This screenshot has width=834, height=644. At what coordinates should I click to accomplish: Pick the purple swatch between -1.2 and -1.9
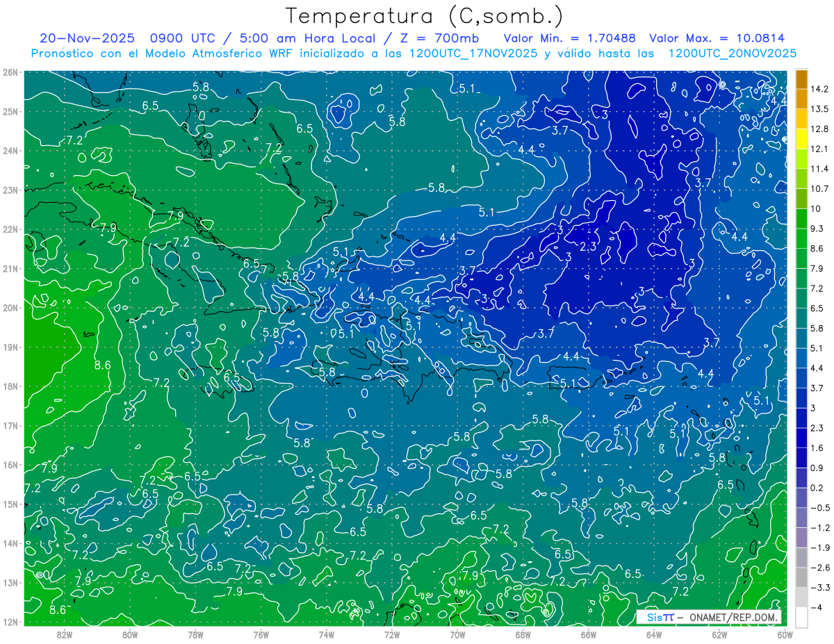pyautogui.click(x=801, y=537)
